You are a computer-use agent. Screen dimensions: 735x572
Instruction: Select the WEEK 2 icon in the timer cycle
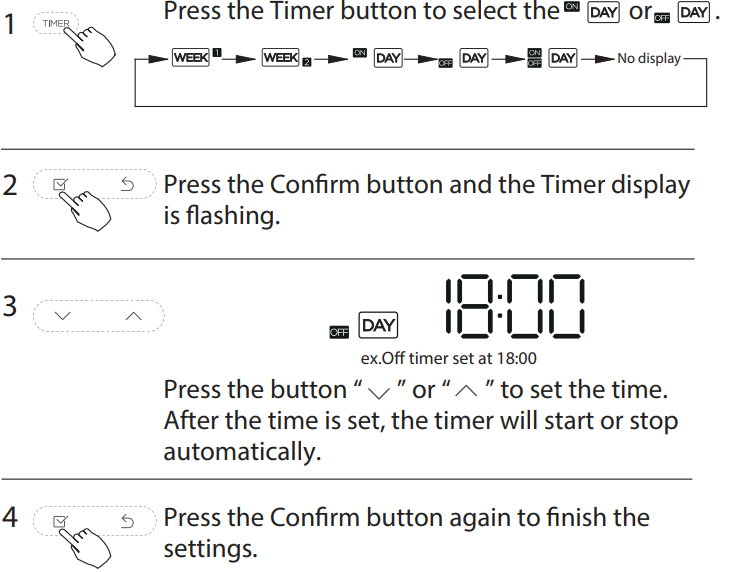(286, 57)
